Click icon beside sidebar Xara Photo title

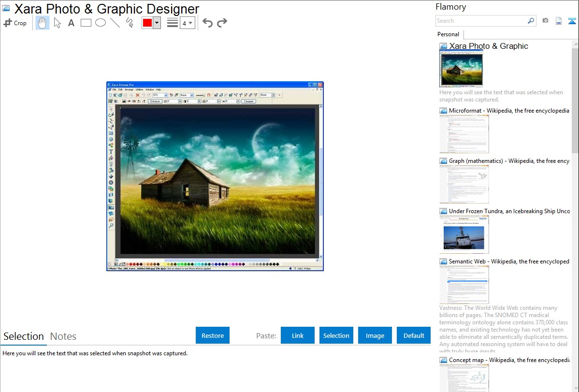click(443, 46)
